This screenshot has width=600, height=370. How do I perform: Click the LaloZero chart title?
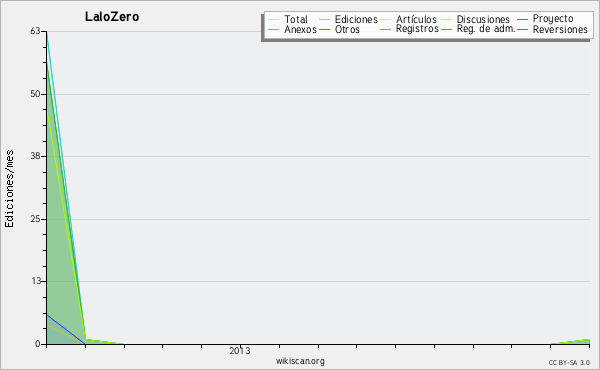pos(112,17)
